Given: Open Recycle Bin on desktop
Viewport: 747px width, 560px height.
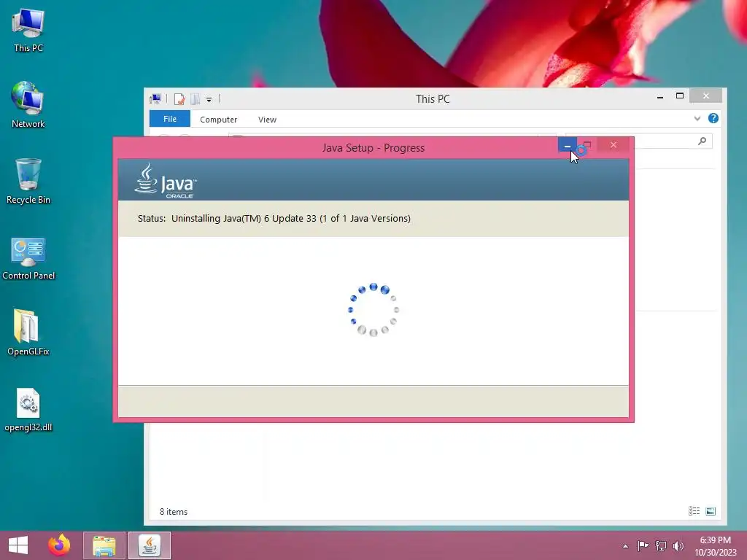Looking at the screenshot, I should point(28,181).
